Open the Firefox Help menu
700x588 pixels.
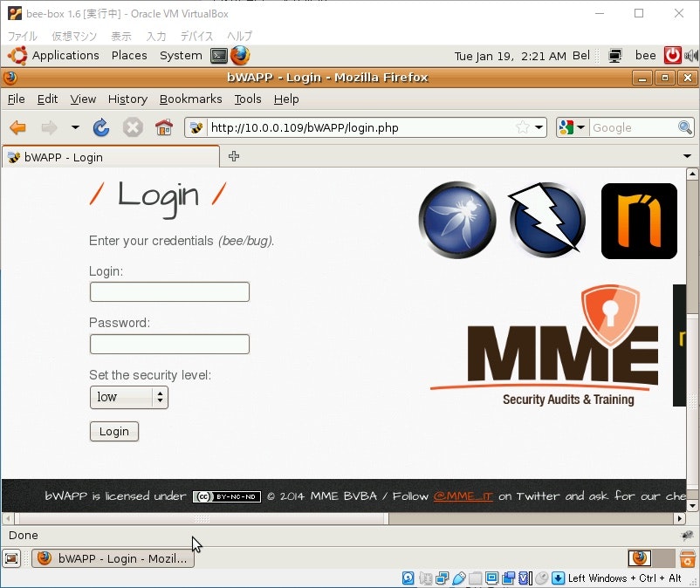pyautogui.click(x=286, y=99)
